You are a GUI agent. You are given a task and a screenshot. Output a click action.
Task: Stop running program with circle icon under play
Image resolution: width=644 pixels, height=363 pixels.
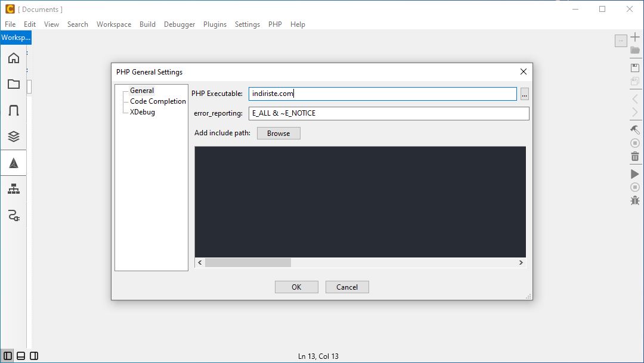coord(635,187)
